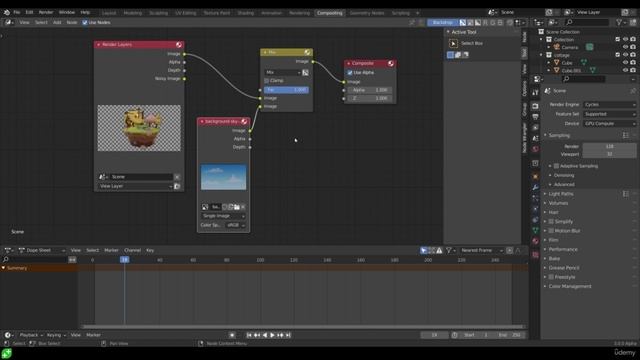Hide the Cube object in the outliner
The image size is (640, 360).
[x=625, y=63]
